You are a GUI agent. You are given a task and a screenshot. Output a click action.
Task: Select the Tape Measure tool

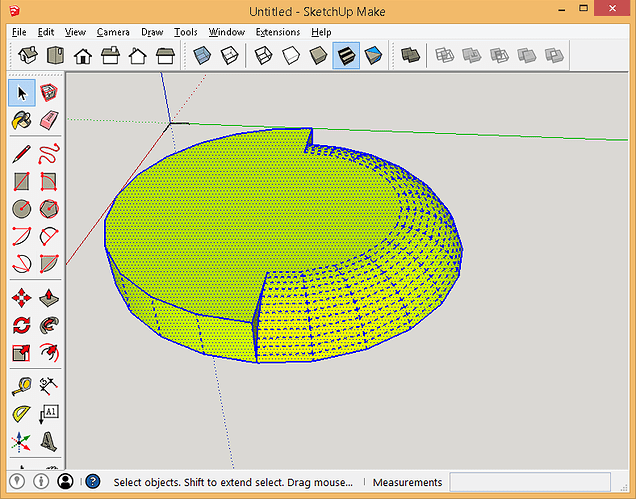22,386
